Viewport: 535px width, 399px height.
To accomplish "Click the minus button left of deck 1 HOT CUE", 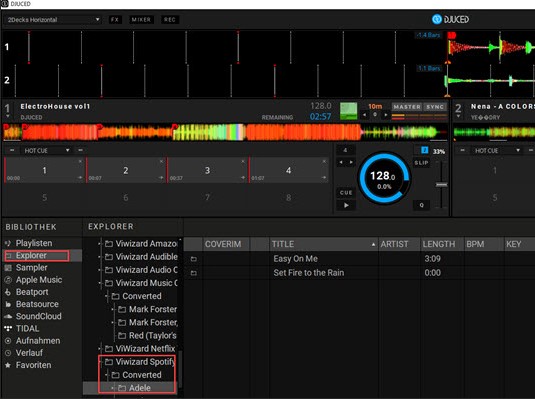I will [x=12, y=150].
